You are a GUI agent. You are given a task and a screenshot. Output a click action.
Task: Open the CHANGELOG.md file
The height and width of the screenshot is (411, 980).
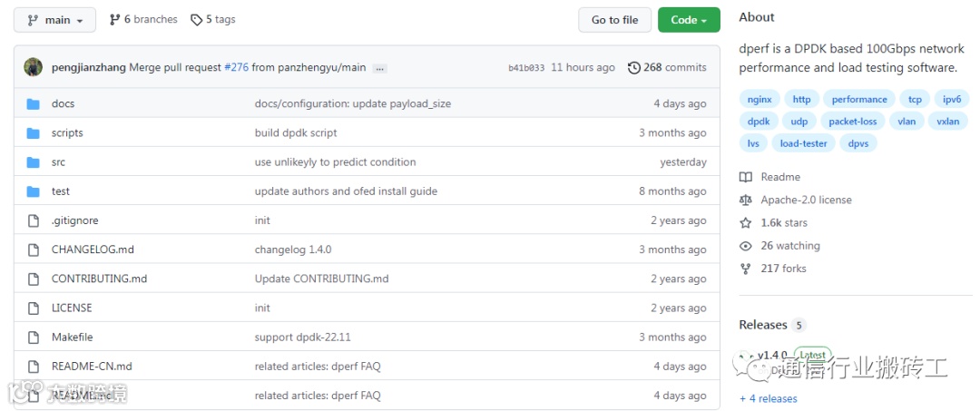tap(93, 250)
